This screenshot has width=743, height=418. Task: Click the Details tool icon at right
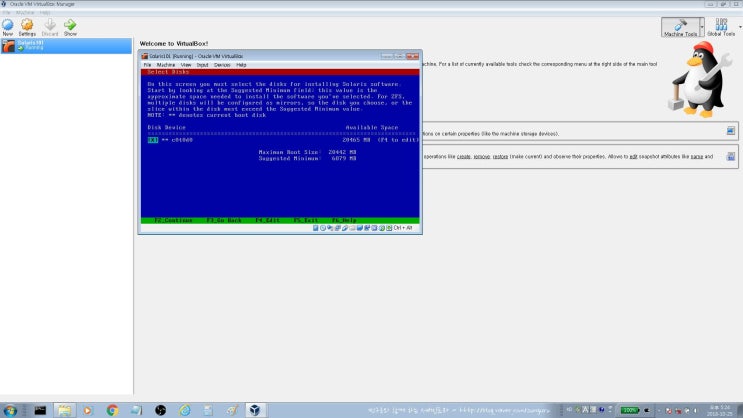pyautogui.click(x=731, y=131)
